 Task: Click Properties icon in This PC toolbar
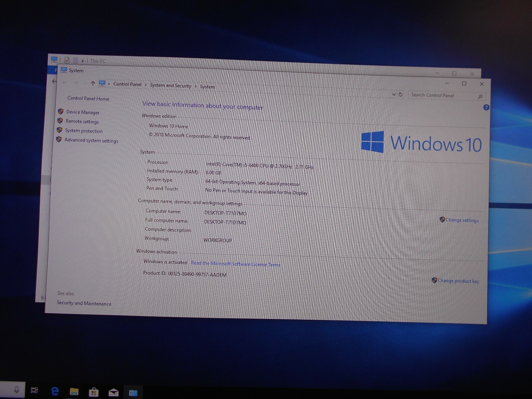pos(67,60)
